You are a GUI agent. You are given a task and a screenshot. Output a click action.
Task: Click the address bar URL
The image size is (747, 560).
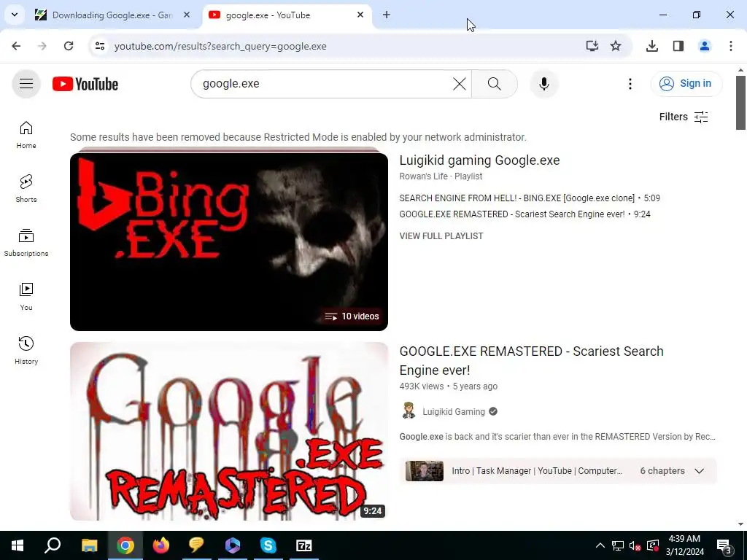[220, 46]
